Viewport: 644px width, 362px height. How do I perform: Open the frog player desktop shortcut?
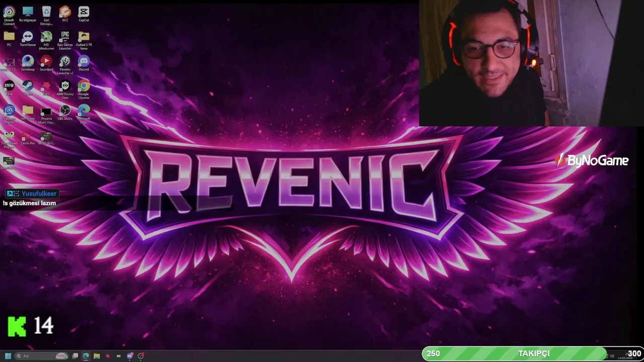point(9,139)
